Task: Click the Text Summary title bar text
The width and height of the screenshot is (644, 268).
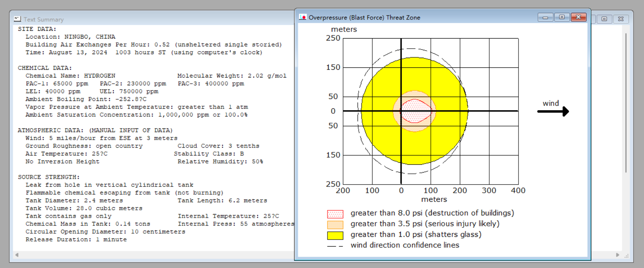Action: tap(44, 19)
